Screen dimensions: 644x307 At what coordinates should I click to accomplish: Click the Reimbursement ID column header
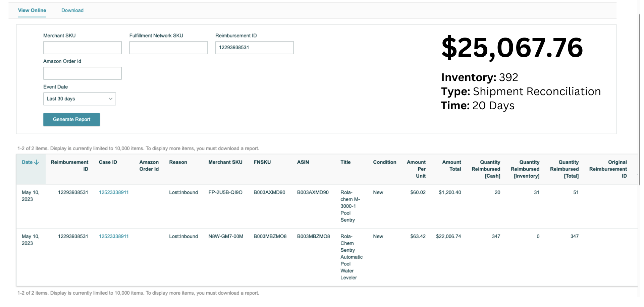click(x=69, y=166)
